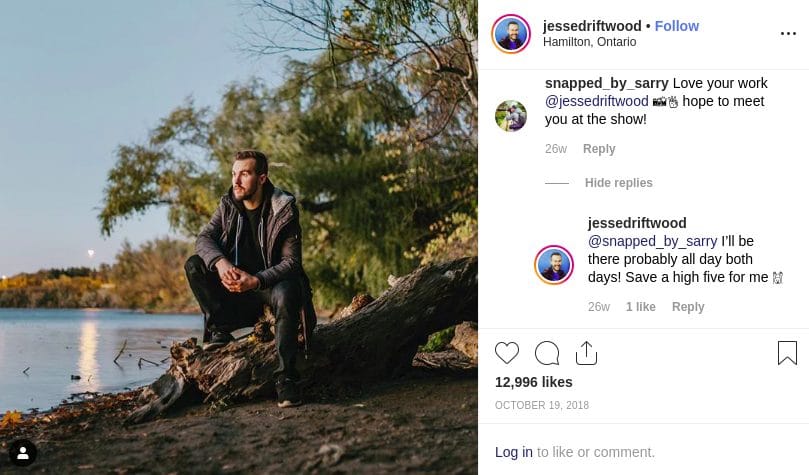This screenshot has height=475, width=809.
Task: Click the share post icon
Action: click(x=586, y=353)
